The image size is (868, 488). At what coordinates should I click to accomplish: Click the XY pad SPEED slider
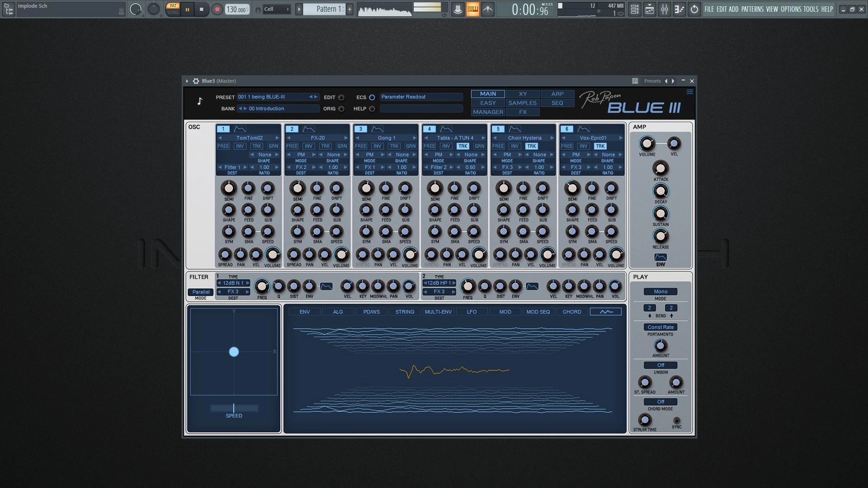pos(234,408)
